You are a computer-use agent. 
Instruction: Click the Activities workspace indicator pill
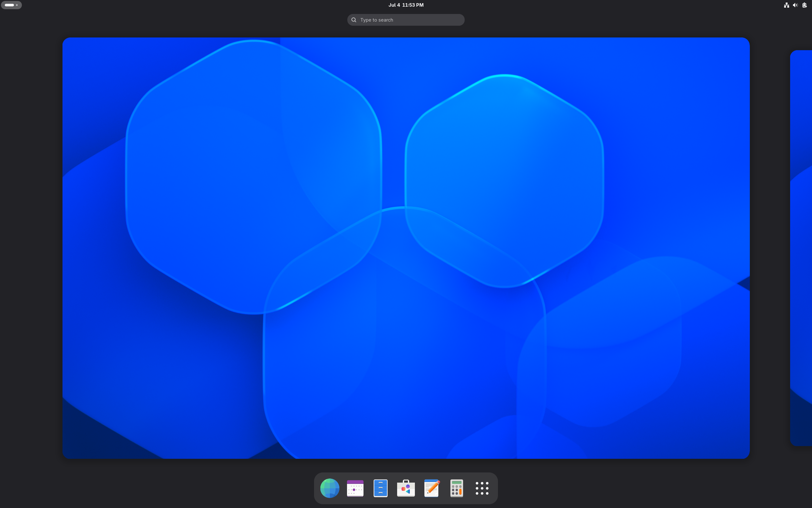(x=11, y=5)
